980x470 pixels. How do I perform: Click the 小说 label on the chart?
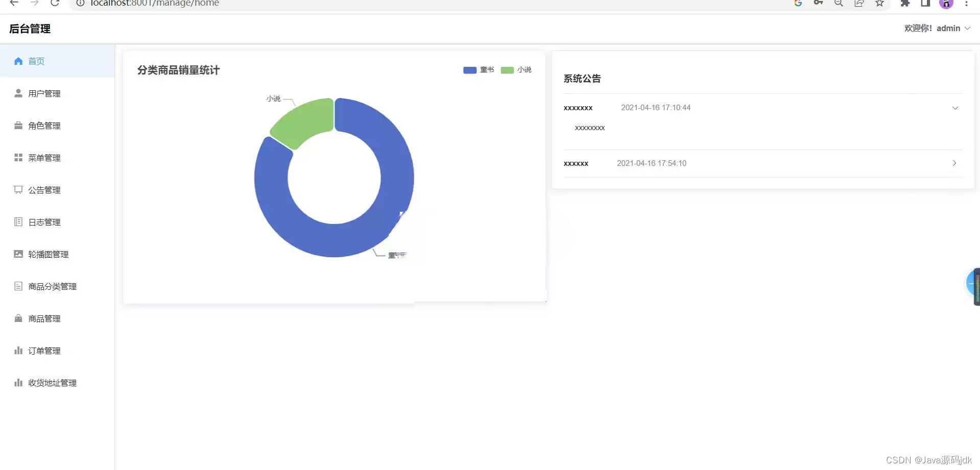tap(273, 98)
